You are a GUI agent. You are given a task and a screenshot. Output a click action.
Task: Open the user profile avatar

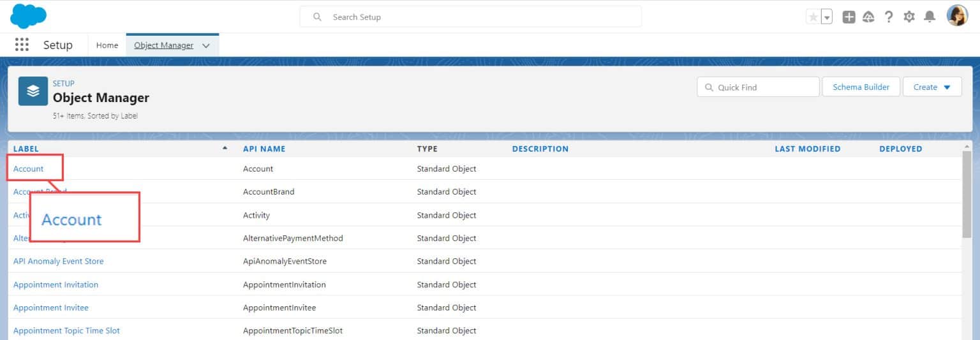[x=957, y=16]
